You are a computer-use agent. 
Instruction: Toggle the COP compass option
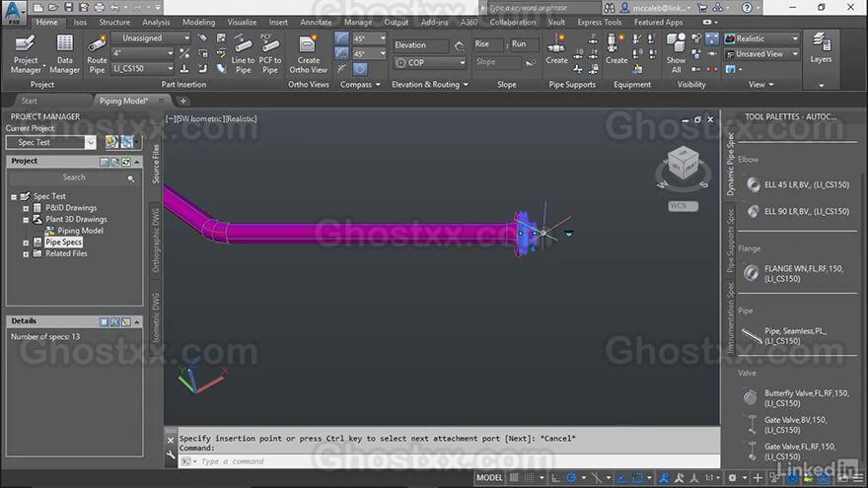tap(430, 62)
